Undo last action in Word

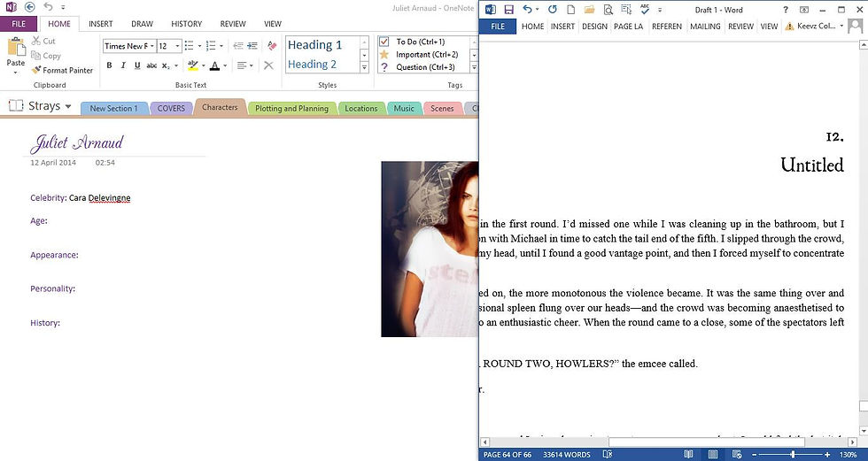[527, 10]
